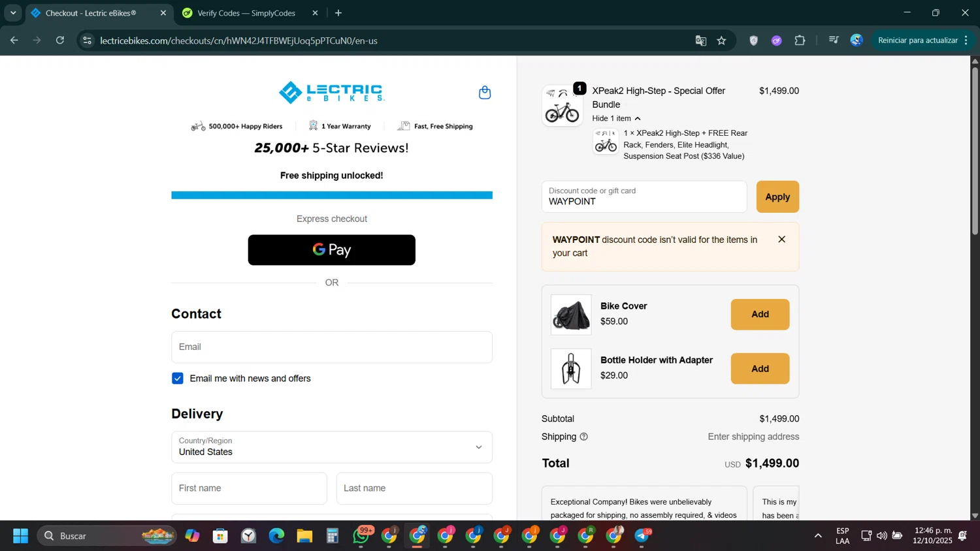Dismiss the WAYPOINT invalid code message

point(781,240)
